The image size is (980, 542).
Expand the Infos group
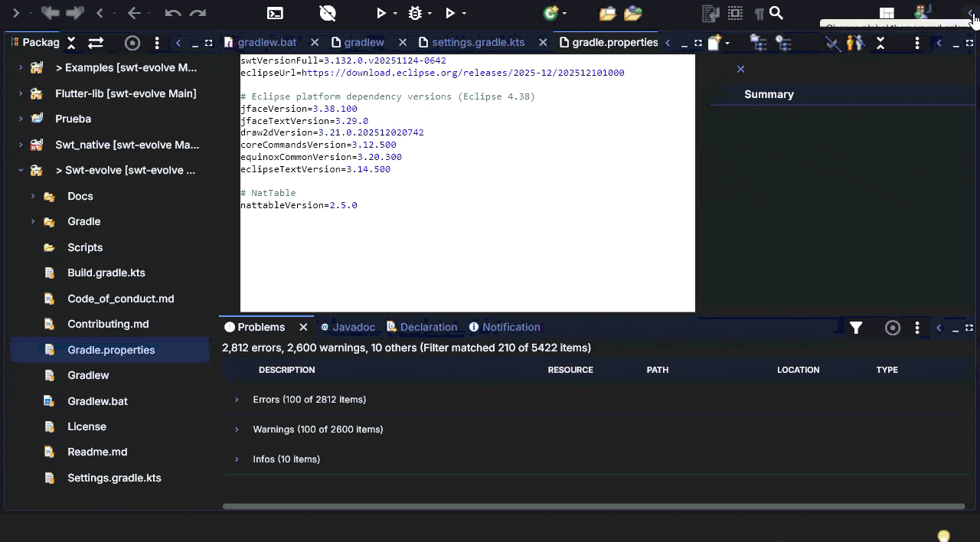[x=237, y=459]
